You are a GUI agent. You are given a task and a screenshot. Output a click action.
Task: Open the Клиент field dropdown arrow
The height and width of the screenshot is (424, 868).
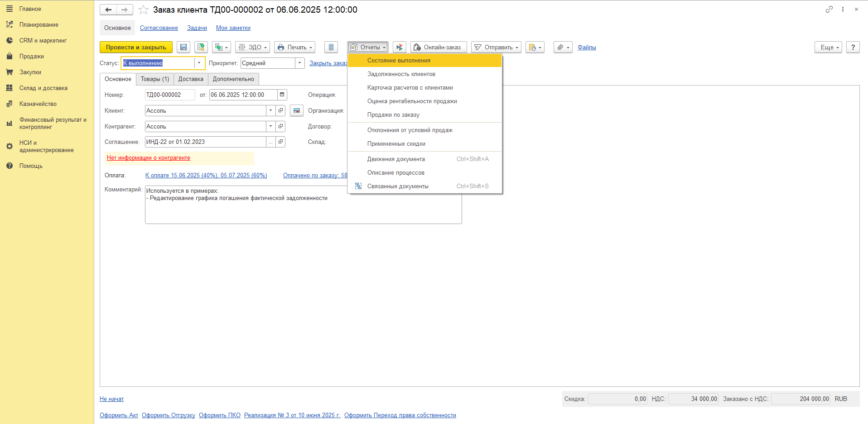pyautogui.click(x=270, y=110)
